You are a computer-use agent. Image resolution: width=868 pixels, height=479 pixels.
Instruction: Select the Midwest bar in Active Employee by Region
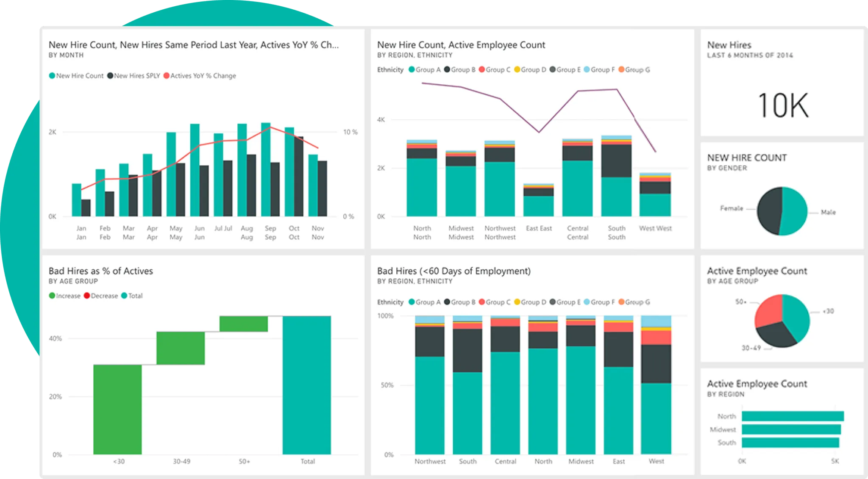point(791,429)
